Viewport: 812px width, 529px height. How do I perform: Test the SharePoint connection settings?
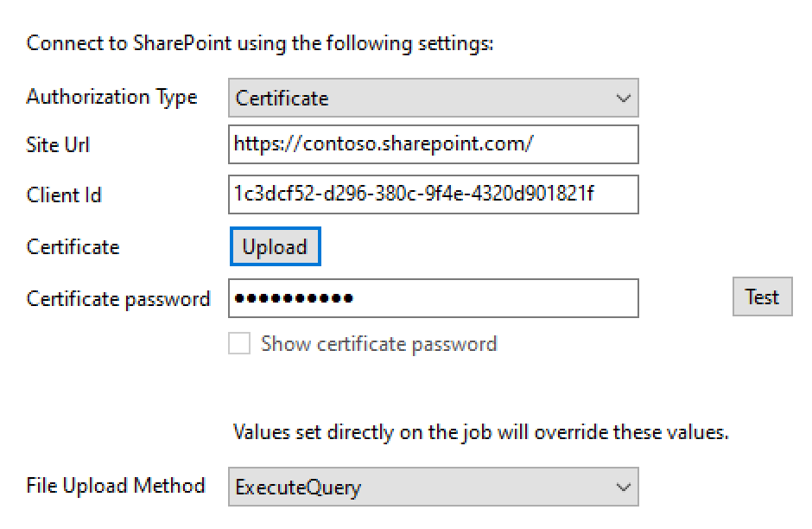(763, 296)
